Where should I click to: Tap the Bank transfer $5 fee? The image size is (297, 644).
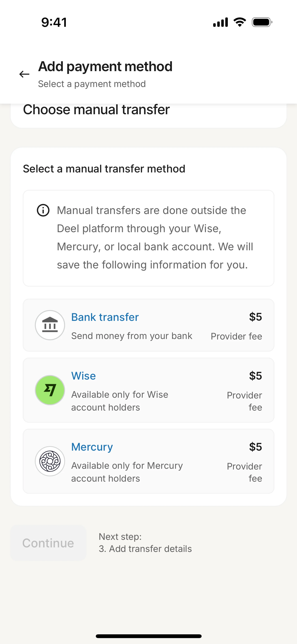point(255,317)
